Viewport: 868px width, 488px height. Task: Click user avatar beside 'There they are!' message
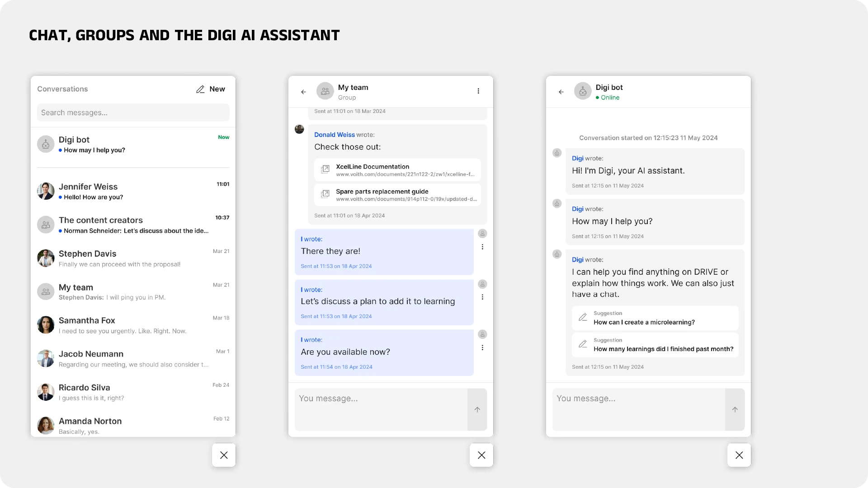(482, 234)
